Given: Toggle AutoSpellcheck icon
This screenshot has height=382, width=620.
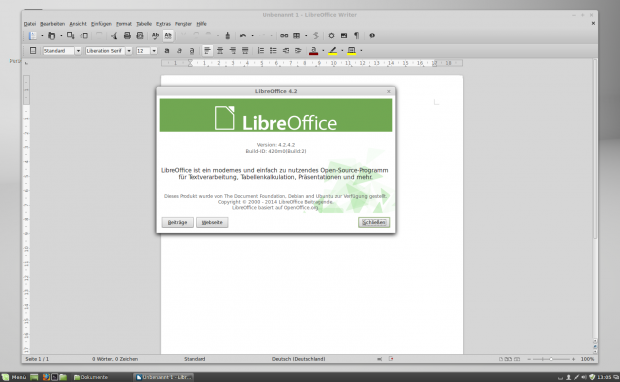Looking at the screenshot, I should point(168,36).
